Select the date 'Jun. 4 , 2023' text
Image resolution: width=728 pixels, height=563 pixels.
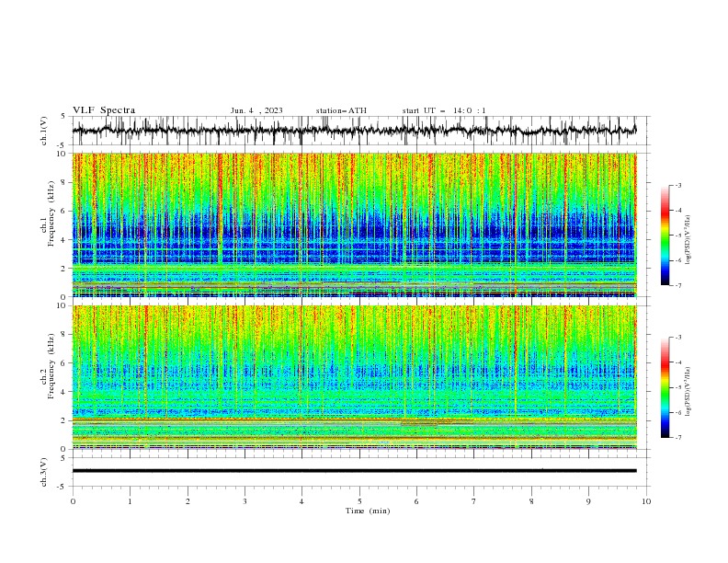(x=256, y=110)
